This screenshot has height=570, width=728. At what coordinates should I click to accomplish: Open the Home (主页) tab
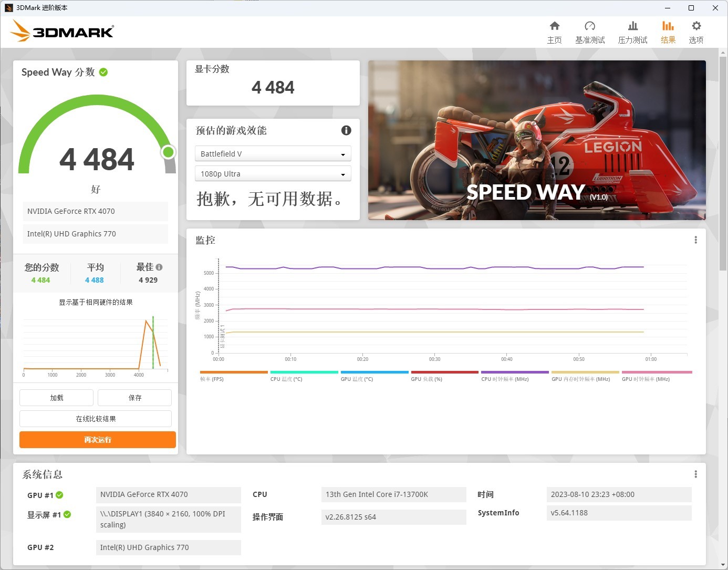pos(554,33)
